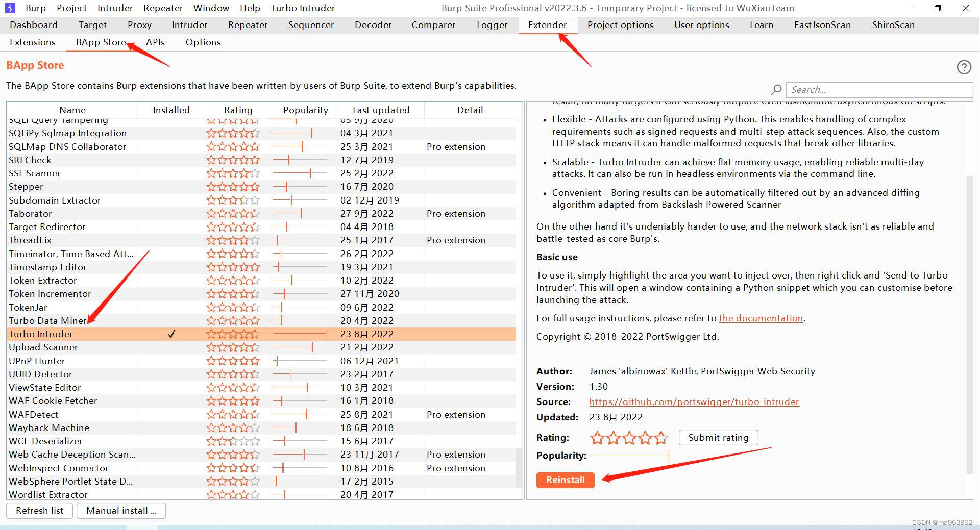
Task: Click the Burp Suite lightning logo icon
Action: [x=10, y=8]
